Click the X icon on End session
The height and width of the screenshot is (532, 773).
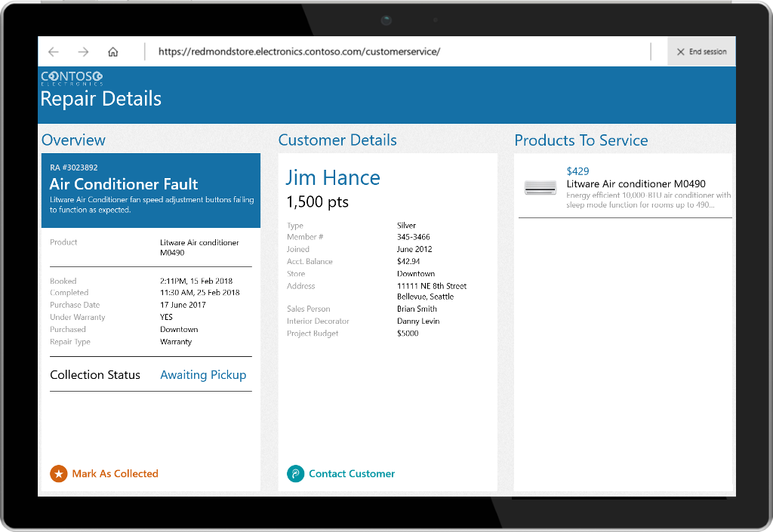[x=682, y=51]
